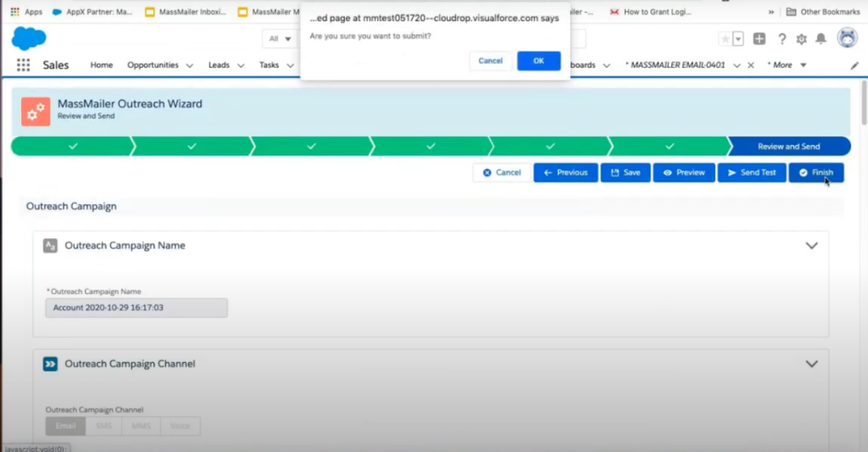This screenshot has height=452, width=868.
Task: Click Outreach Campaign Name input field
Action: (136, 308)
